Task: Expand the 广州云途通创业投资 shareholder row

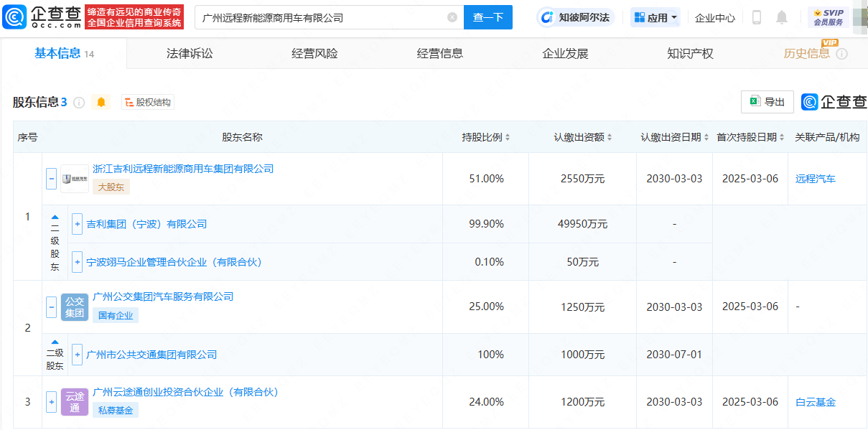Action: coord(52,402)
